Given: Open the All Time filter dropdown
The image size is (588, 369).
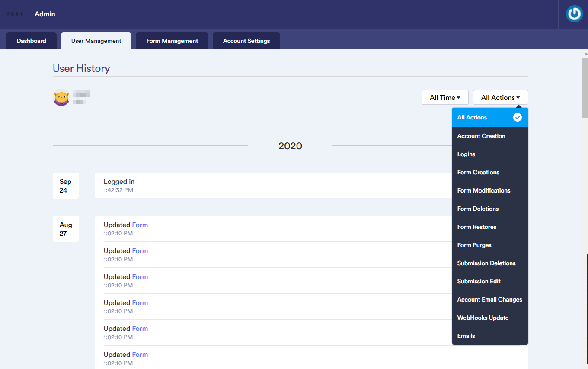Looking at the screenshot, I should click(x=444, y=97).
